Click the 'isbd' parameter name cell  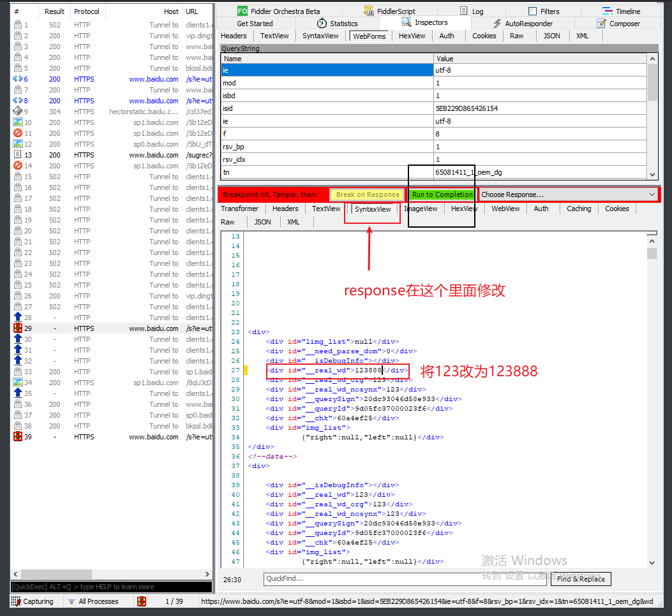327,96
